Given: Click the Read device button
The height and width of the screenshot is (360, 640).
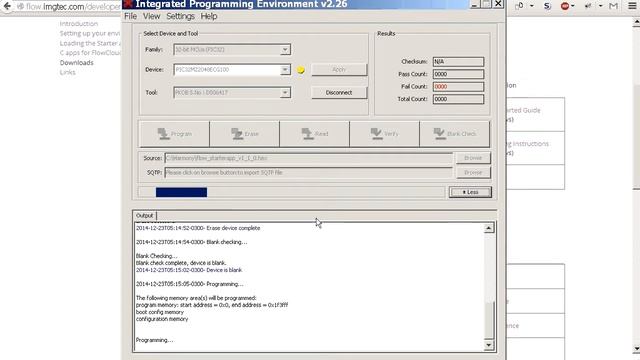Looking at the screenshot, I should 315,134.
